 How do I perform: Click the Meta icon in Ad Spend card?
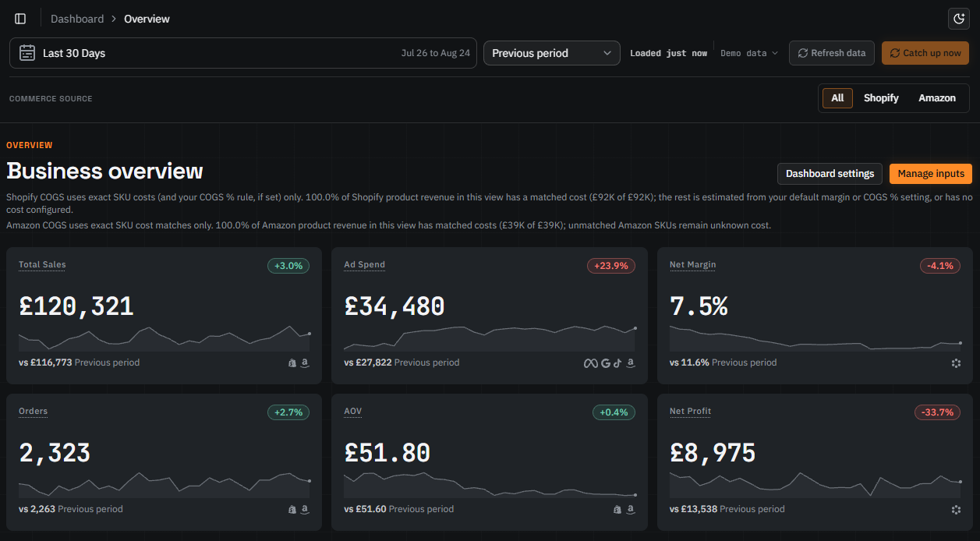[591, 362]
